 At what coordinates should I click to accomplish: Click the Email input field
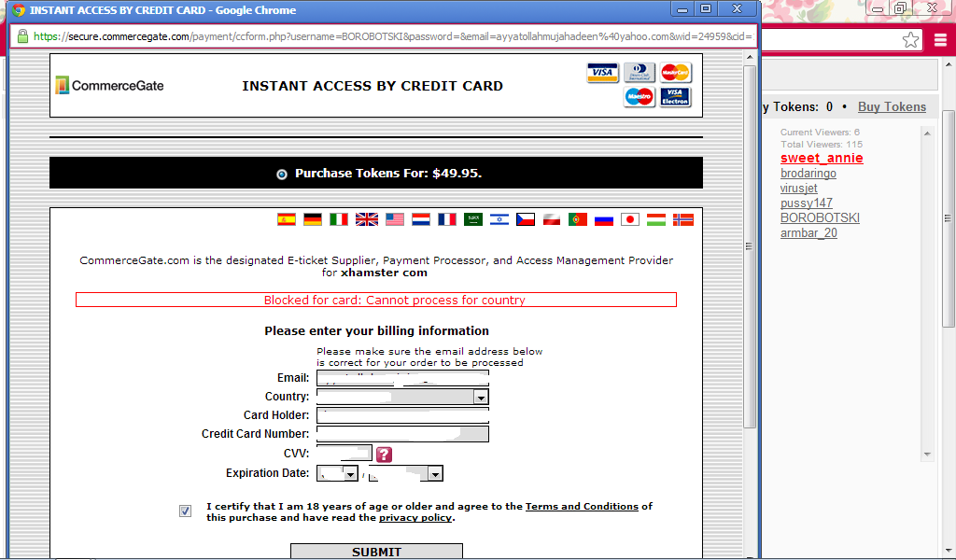(402, 378)
